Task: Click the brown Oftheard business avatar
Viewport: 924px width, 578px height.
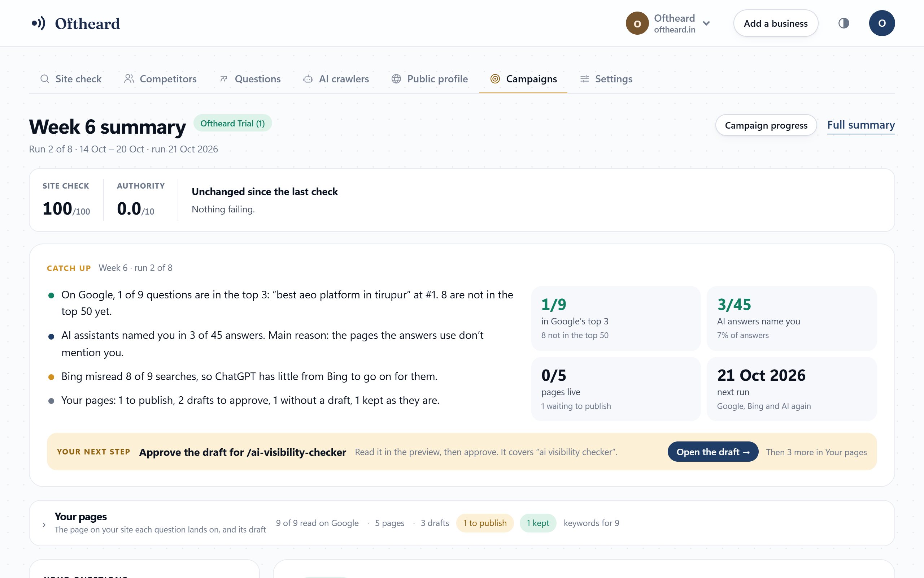Action: (637, 23)
